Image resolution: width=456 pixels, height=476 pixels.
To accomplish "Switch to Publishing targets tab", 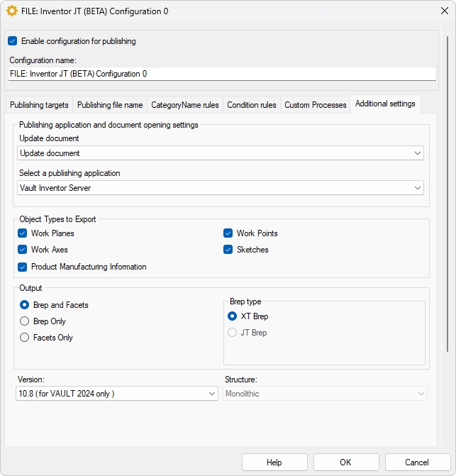I will 39,105.
